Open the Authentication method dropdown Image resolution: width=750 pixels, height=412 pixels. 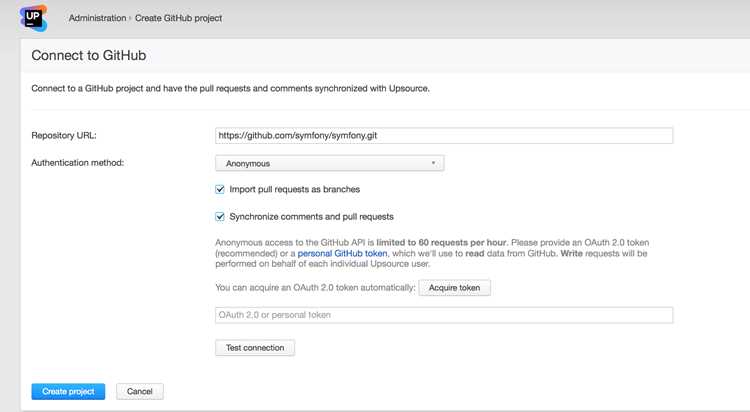coord(330,163)
